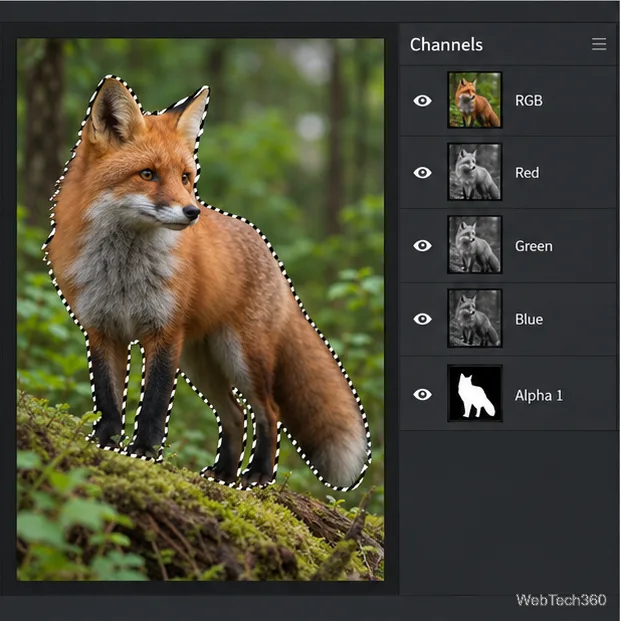Screen dimensions: 620x621
Task: Click the Red channel name
Action: (x=527, y=173)
